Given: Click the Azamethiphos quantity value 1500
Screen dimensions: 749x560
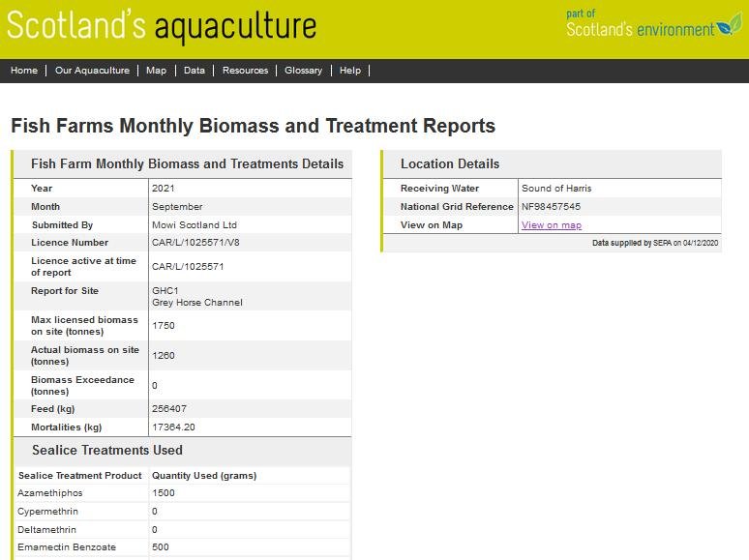Looking at the screenshot, I should (x=164, y=493).
